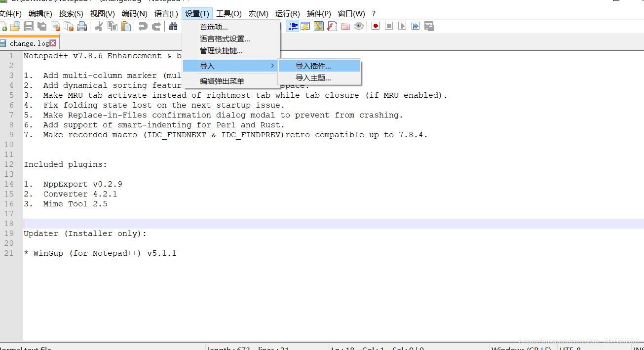Click the line 'Converter 4.2.1'
This screenshot has width=644, height=350.
coord(71,194)
